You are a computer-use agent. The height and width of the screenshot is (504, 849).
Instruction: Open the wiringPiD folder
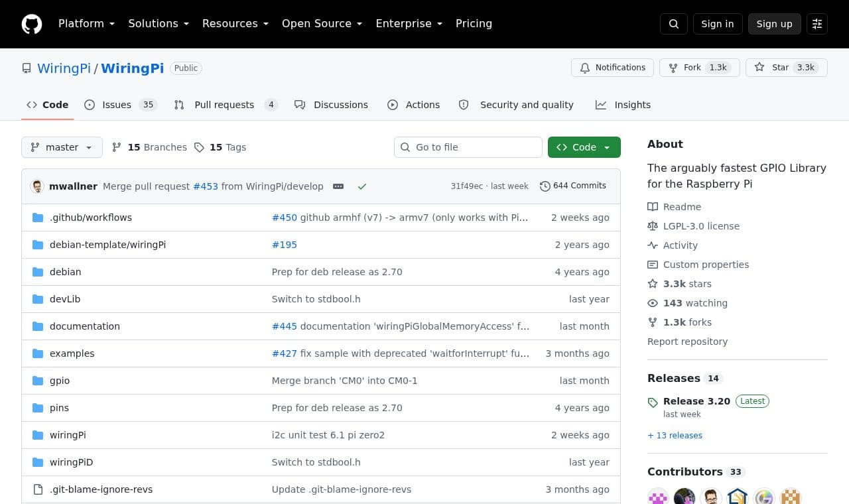(72, 462)
